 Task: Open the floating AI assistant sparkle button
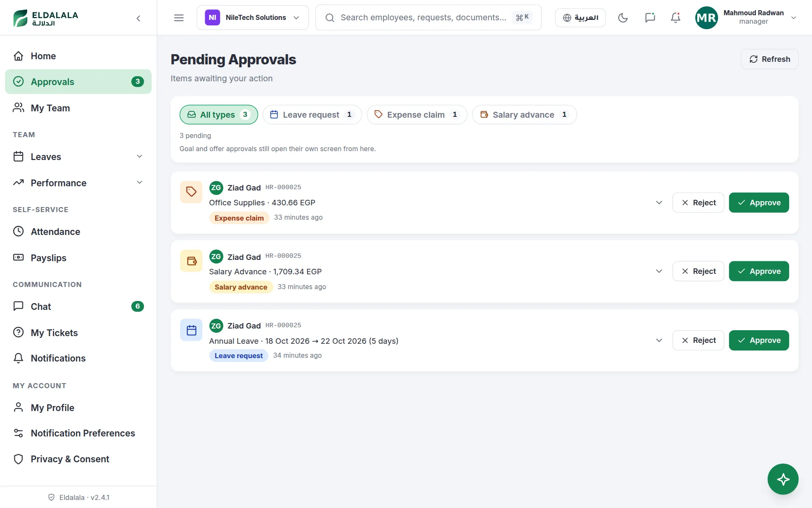[783, 479]
